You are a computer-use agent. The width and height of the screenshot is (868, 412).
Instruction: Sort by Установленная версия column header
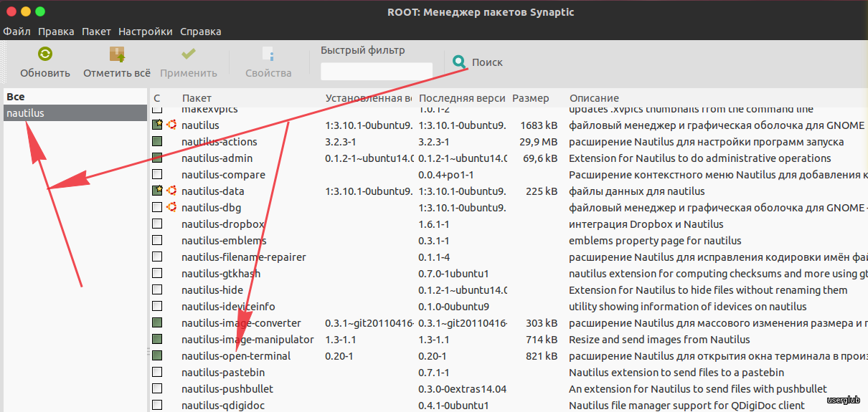point(367,98)
